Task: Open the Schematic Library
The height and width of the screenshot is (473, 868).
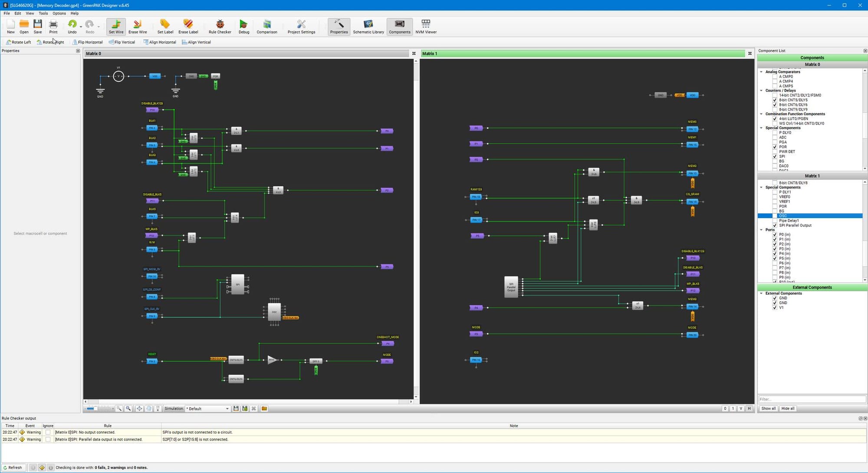Action: point(368,26)
